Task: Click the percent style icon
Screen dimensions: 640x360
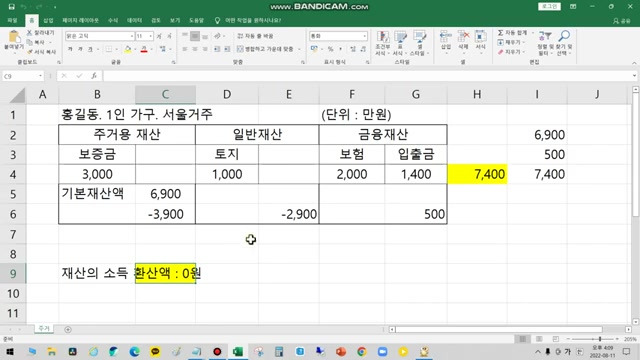Action: point(330,49)
